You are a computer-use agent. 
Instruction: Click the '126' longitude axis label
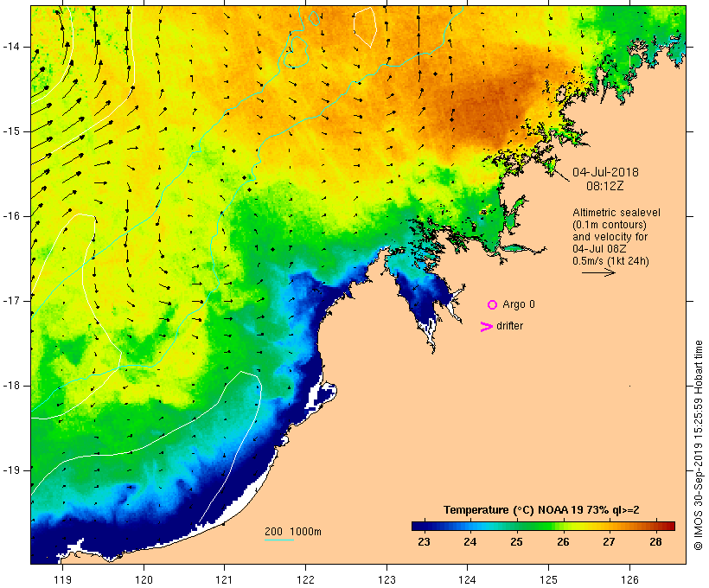tap(629, 579)
